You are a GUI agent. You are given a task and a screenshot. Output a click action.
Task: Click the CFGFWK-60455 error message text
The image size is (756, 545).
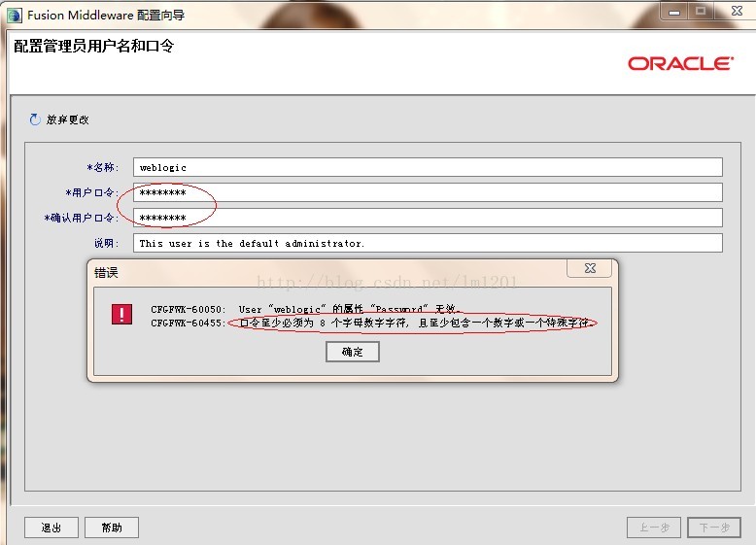(370, 323)
